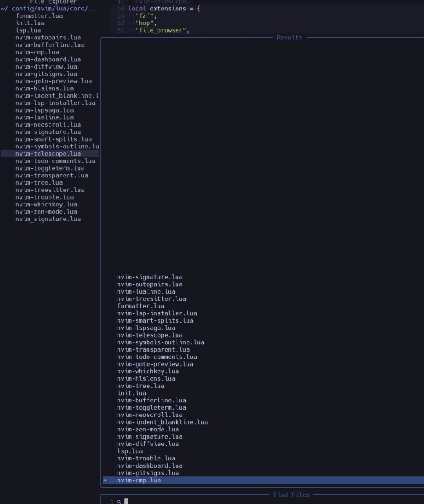Select formatter.lua in the File Explorer
The width and height of the screenshot is (424, 504).
[39, 15]
